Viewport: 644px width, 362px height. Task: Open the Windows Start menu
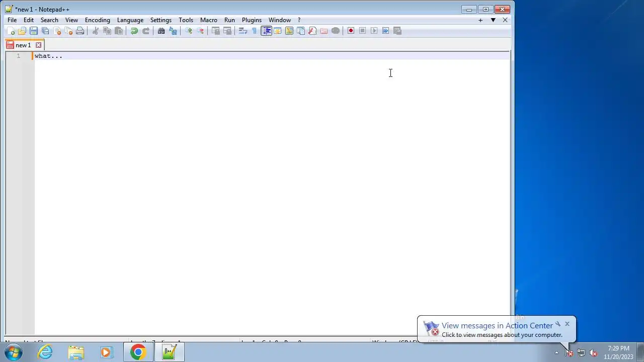[14, 352]
